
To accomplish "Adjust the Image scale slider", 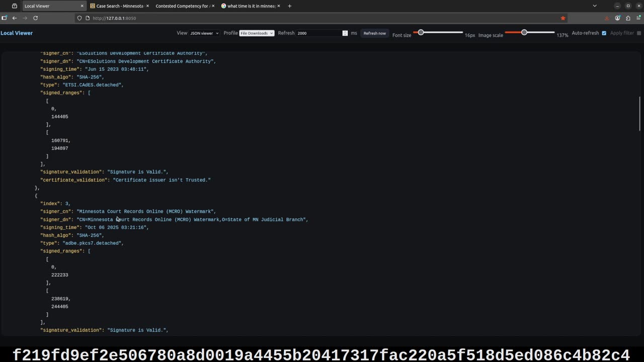I will (x=530, y=33).
